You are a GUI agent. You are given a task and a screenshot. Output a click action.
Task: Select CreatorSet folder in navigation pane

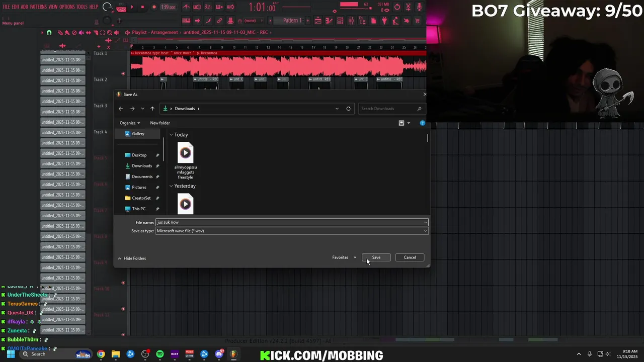141,198
